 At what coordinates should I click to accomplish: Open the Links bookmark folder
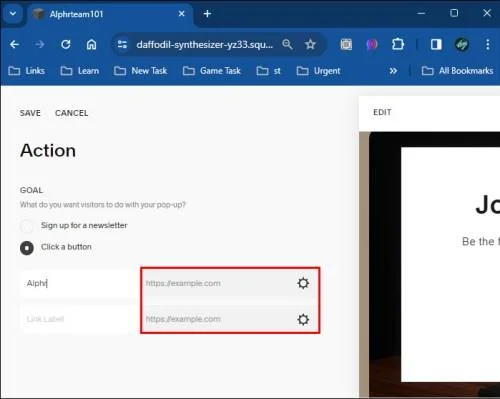click(26, 71)
